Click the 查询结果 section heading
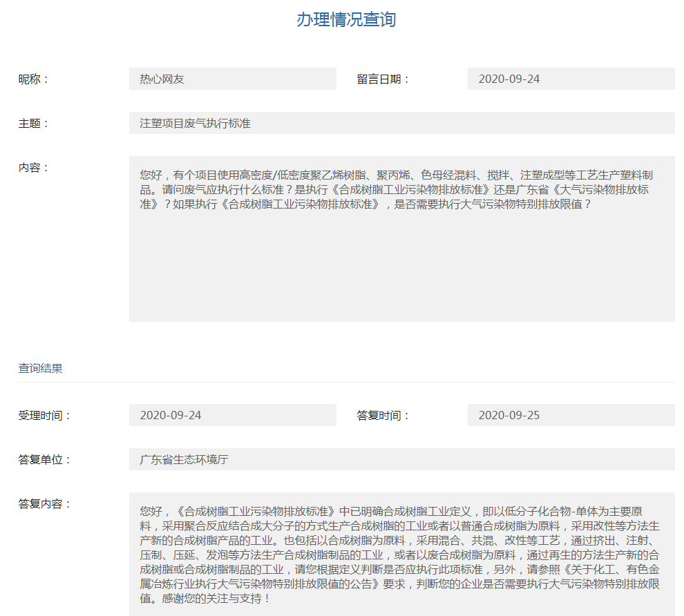Image resolution: width=684 pixels, height=616 pixels. [40, 368]
